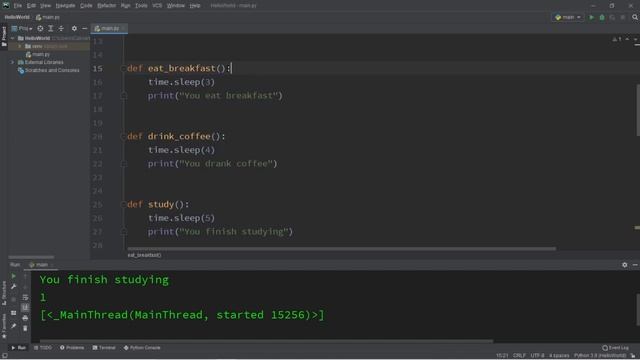Start debugging with the bug icon
The image size is (640, 360).
click(x=602, y=17)
